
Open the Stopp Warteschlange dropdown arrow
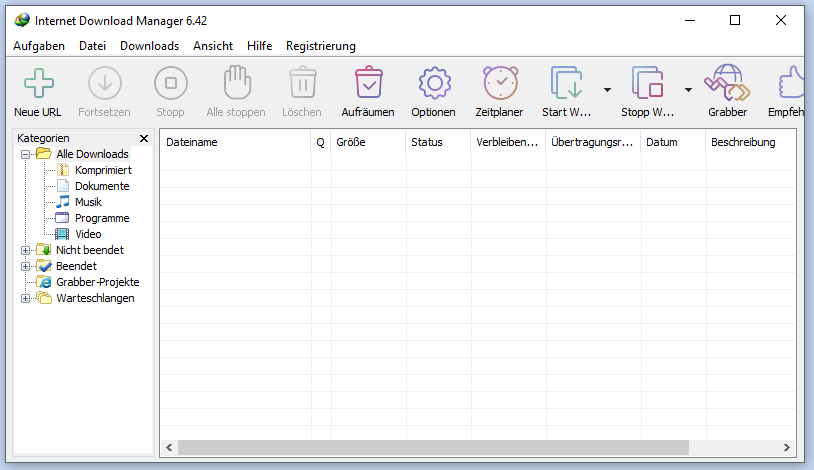(x=688, y=90)
